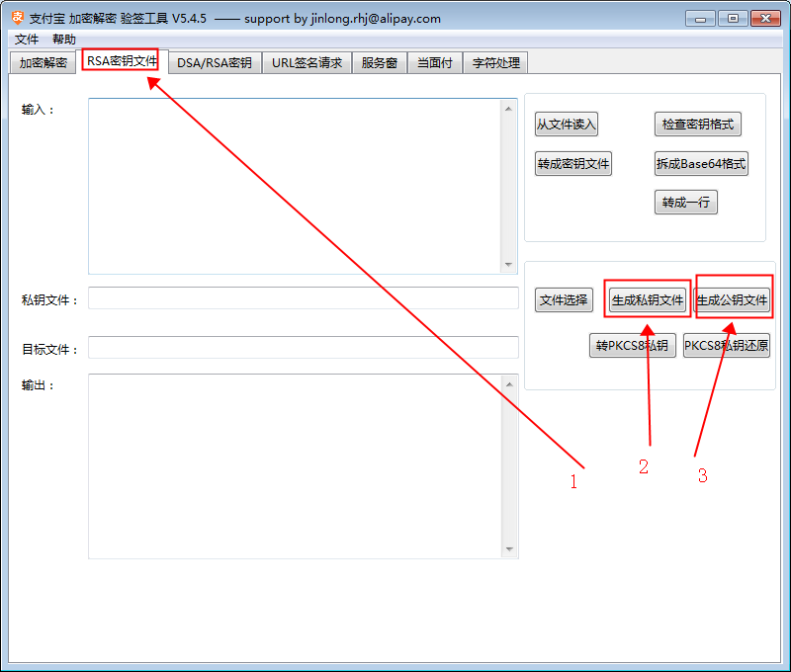The width and height of the screenshot is (791, 672).
Task: Click the 转PKCS8私钥 button
Action: [x=632, y=345]
